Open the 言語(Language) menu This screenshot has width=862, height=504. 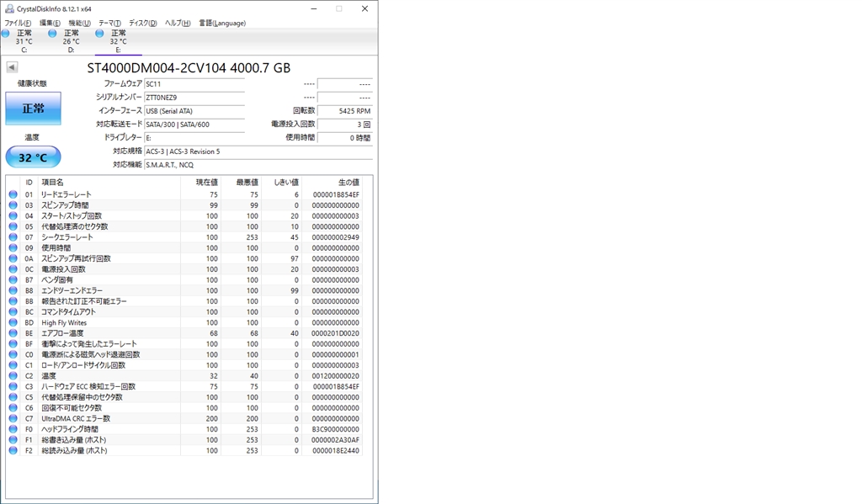click(222, 23)
